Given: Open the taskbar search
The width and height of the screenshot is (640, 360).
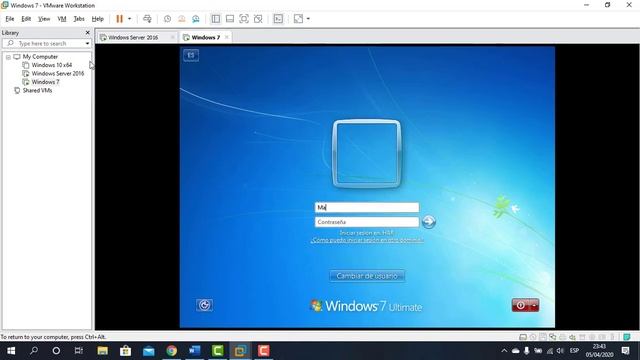Looking at the screenshot, I should pyautogui.click(x=34, y=351).
